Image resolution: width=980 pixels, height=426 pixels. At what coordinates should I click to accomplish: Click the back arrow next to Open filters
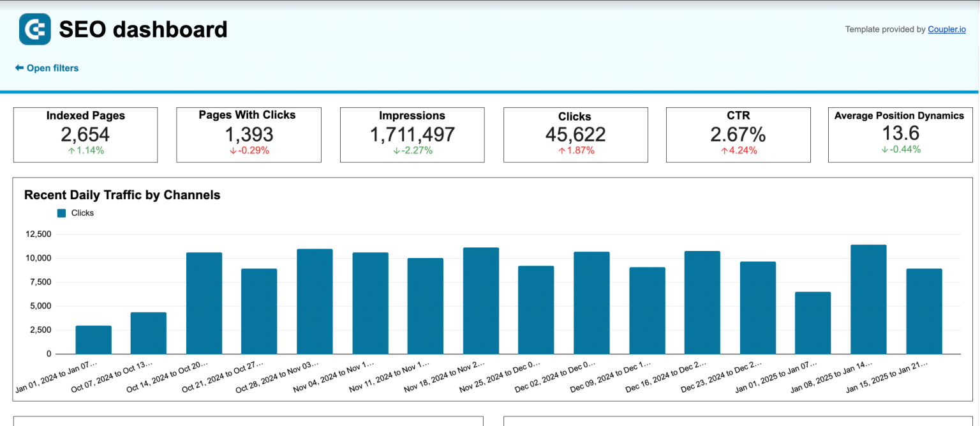click(19, 68)
